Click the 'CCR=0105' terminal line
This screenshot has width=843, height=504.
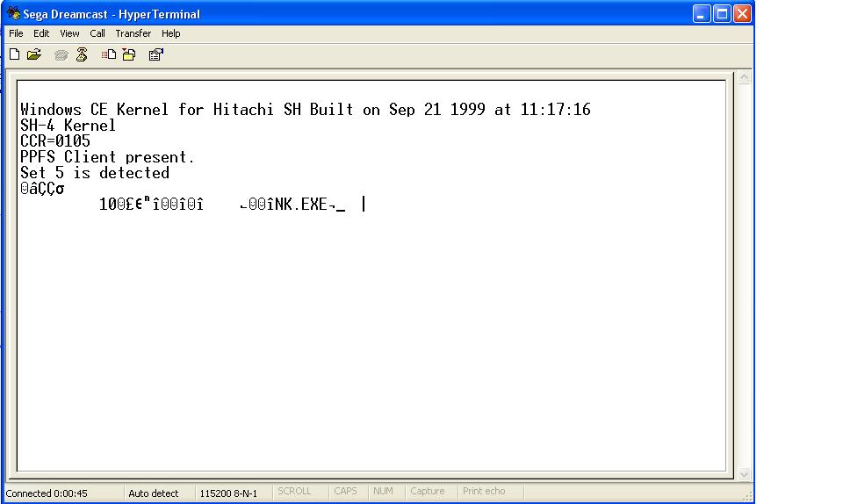point(54,141)
